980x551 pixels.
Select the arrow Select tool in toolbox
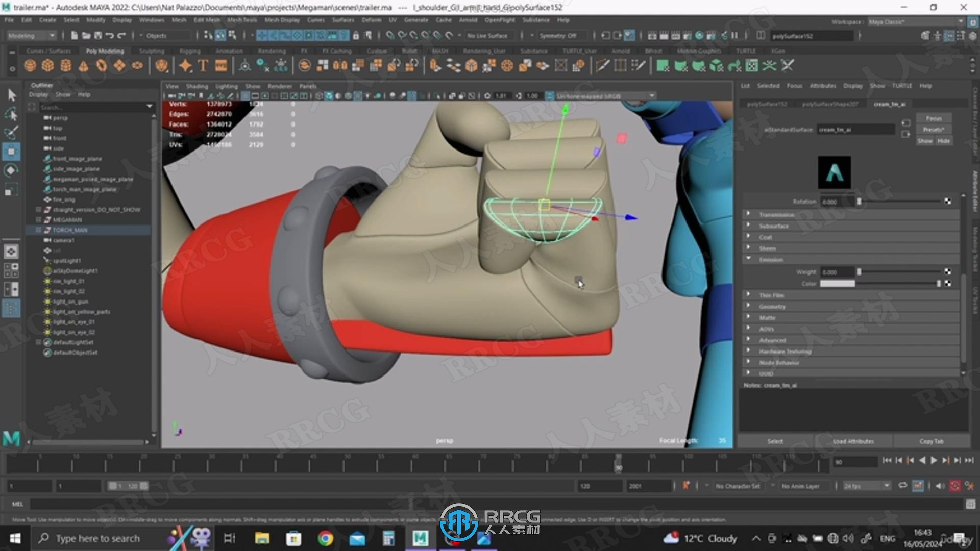[x=11, y=95]
